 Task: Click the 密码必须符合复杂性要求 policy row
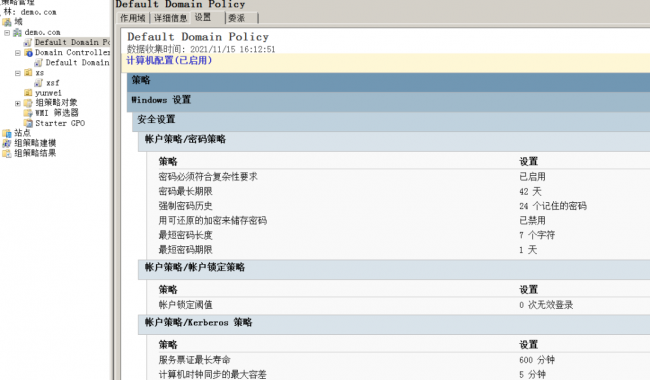(398, 177)
